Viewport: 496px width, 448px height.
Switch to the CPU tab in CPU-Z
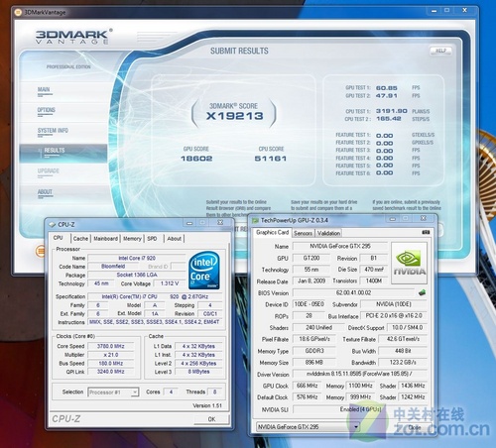tap(59, 238)
